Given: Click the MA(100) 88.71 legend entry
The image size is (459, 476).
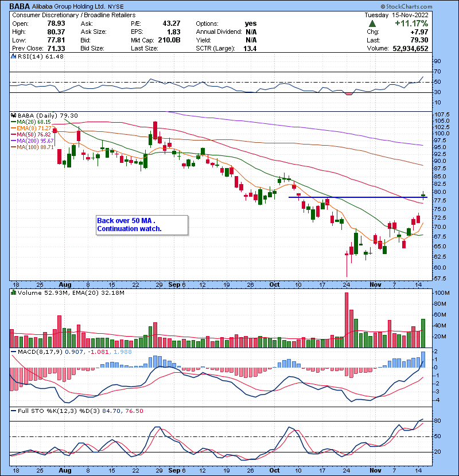Looking at the screenshot, I should pos(33,147).
